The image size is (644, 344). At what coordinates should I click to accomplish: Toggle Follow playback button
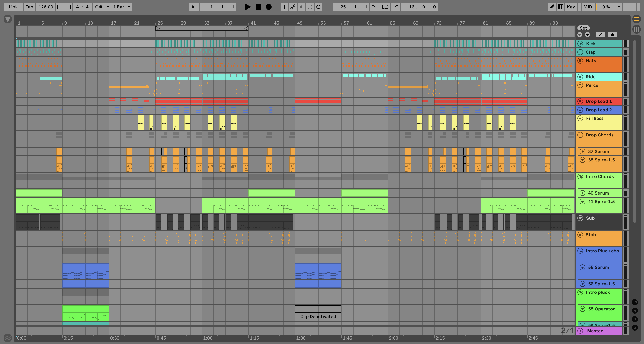(194, 7)
